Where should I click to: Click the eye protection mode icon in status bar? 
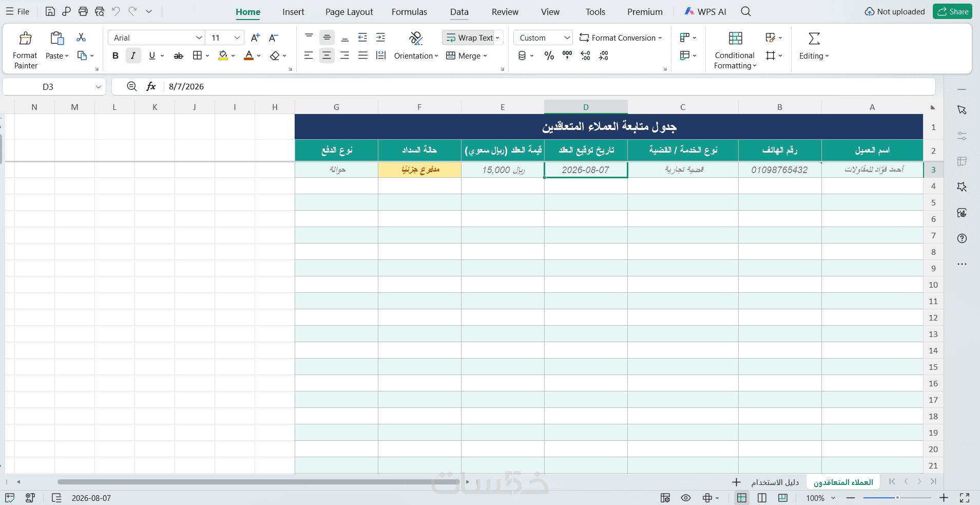(686, 498)
